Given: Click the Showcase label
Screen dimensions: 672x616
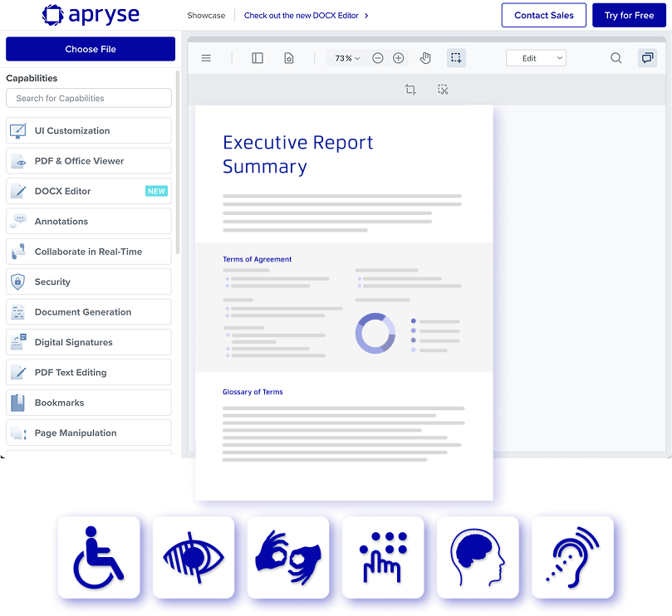Looking at the screenshot, I should [x=206, y=16].
